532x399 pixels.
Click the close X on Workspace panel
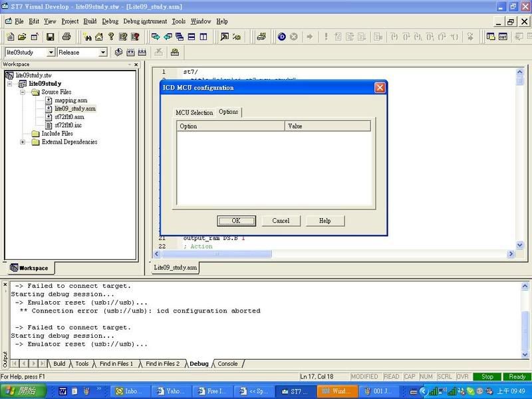point(136,65)
